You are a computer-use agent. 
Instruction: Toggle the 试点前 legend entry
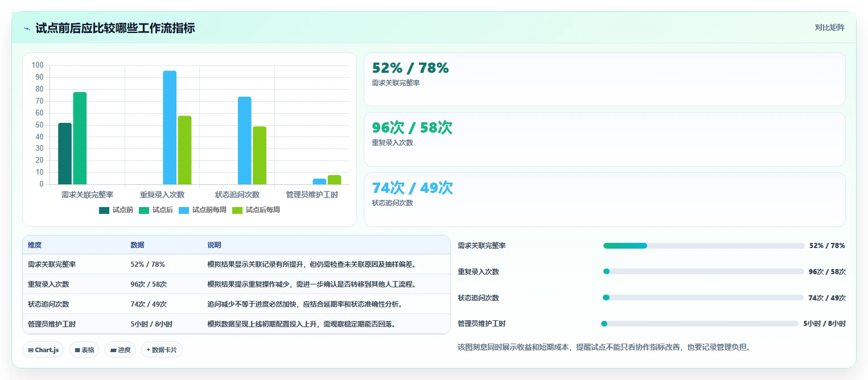point(116,210)
